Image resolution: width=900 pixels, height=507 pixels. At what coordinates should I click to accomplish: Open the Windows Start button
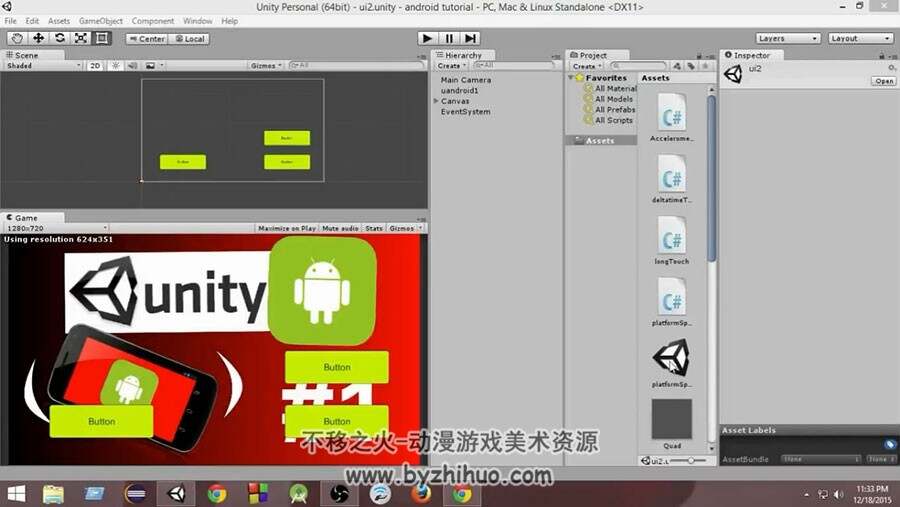[16, 494]
